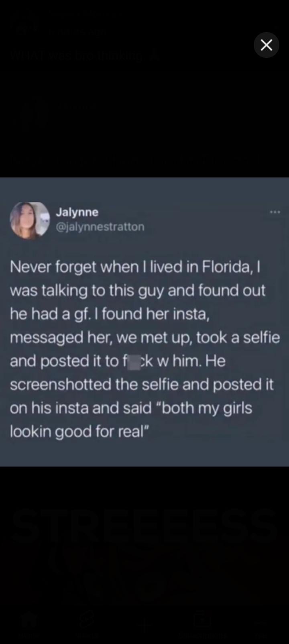Tap Jalynne's profile picture
Viewport: 289px width, 644px height.
coord(30,220)
